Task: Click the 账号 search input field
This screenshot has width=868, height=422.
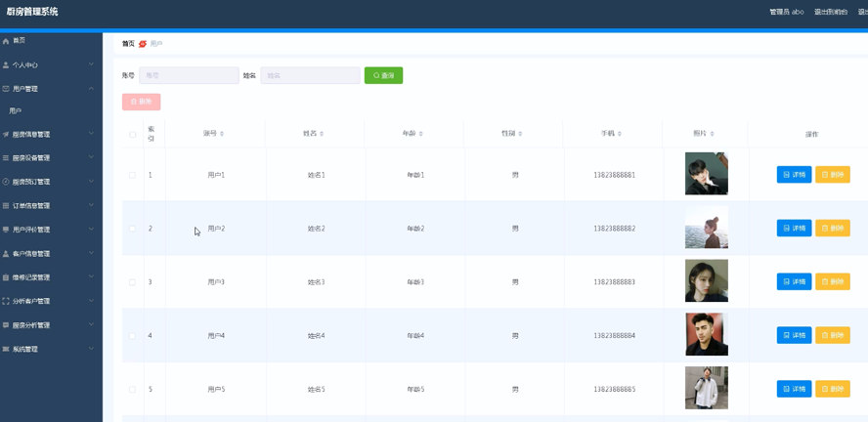Action: pyautogui.click(x=189, y=75)
